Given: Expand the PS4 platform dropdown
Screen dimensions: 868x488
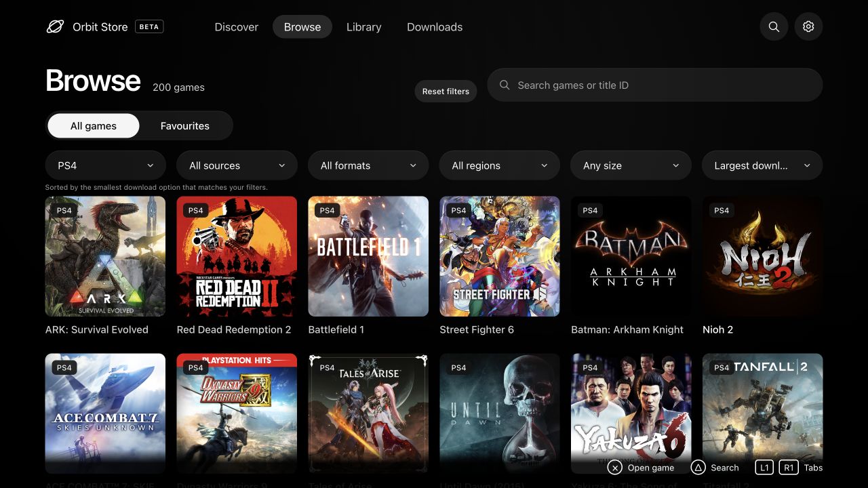Looking at the screenshot, I should pyautogui.click(x=106, y=165).
